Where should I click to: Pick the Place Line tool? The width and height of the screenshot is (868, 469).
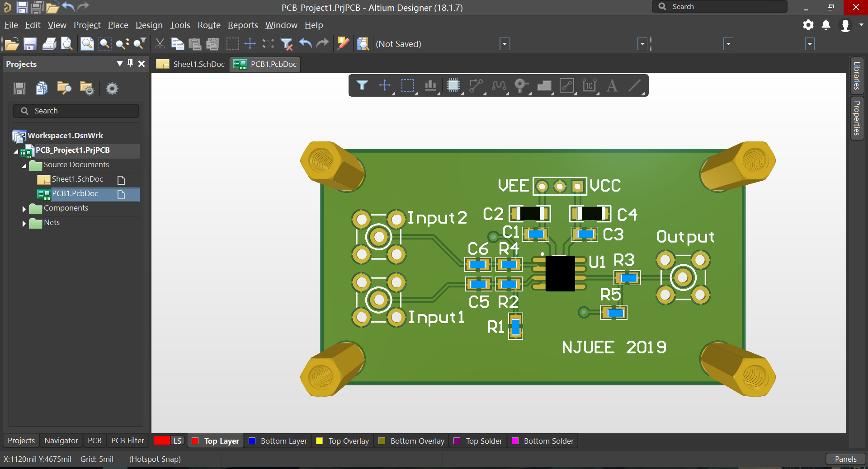635,85
